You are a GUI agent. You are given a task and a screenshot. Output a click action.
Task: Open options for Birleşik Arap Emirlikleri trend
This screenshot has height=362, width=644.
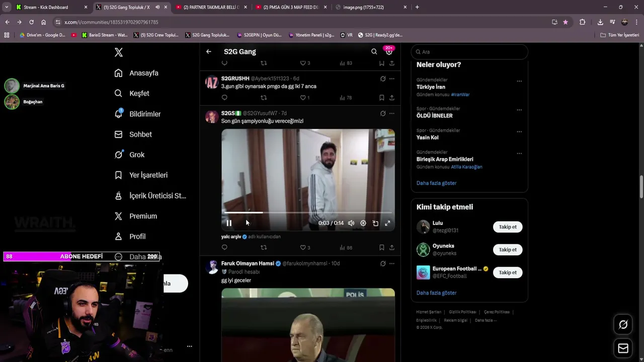click(519, 153)
